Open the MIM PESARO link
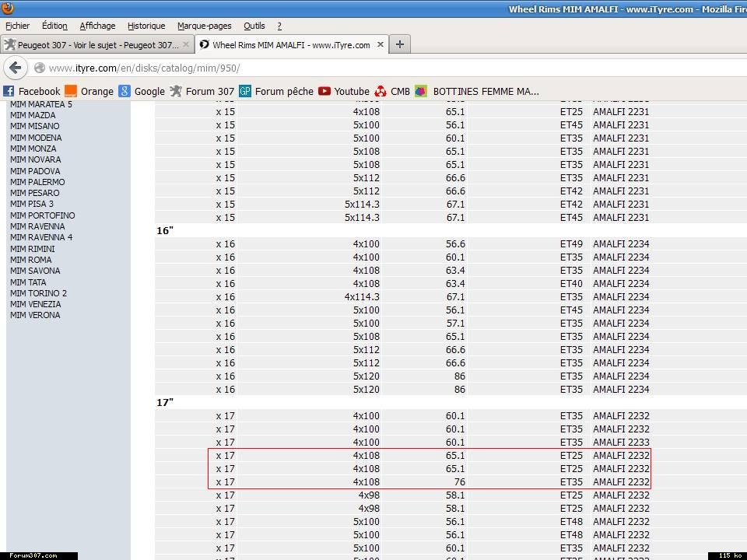747x560 pixels. click(x=34, y=193)
